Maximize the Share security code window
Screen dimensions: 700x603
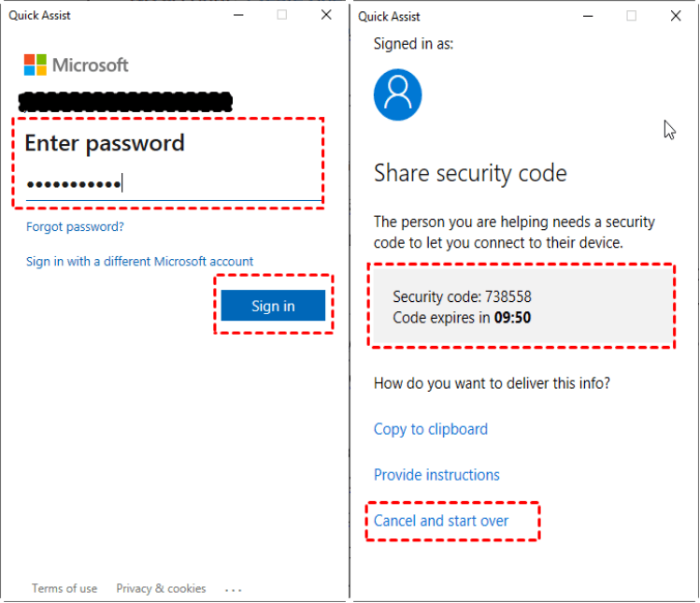[x=631, y=16]
